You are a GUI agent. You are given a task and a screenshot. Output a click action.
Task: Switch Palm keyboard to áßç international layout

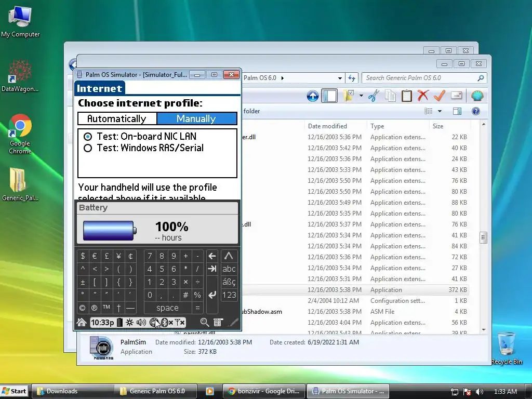coord(229,282)
